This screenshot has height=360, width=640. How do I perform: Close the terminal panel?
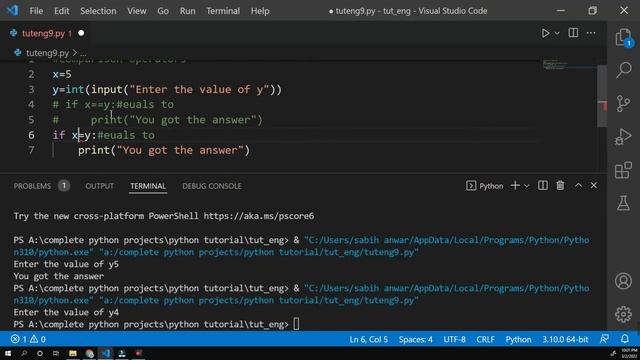click(594, 185)
